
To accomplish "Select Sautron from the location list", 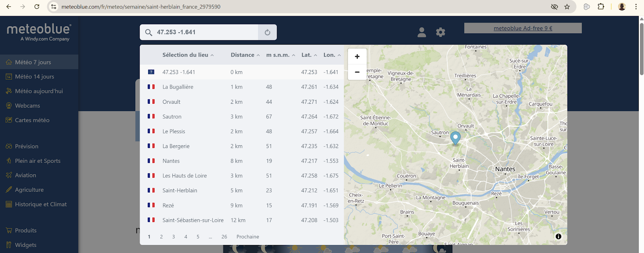I will [242, 117].
